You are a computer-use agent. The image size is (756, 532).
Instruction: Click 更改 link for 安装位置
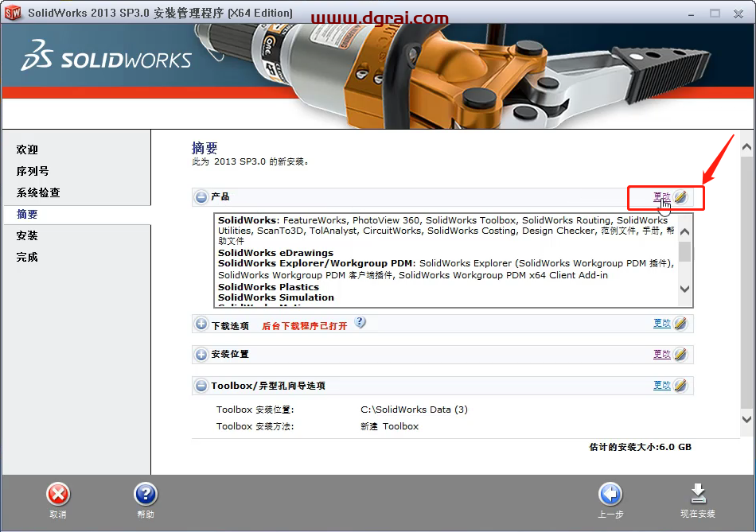[662, 354]
